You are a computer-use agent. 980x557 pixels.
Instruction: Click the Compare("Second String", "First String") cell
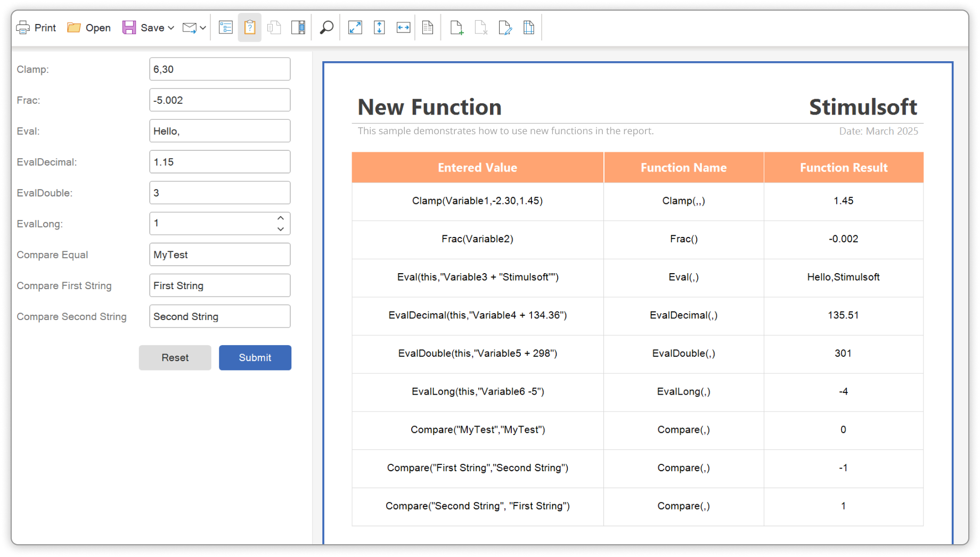pos(478,506)
